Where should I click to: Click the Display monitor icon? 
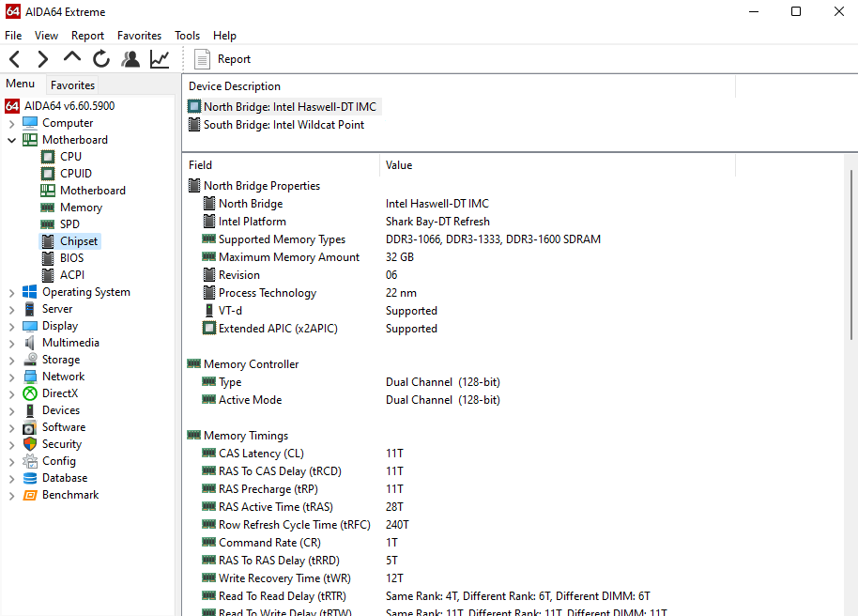pos(30,327)
